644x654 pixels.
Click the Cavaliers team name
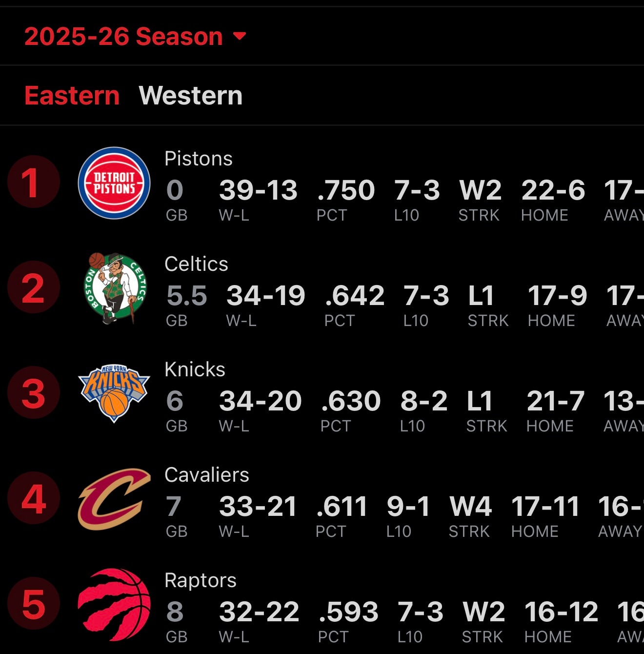(x=207, y=475)
